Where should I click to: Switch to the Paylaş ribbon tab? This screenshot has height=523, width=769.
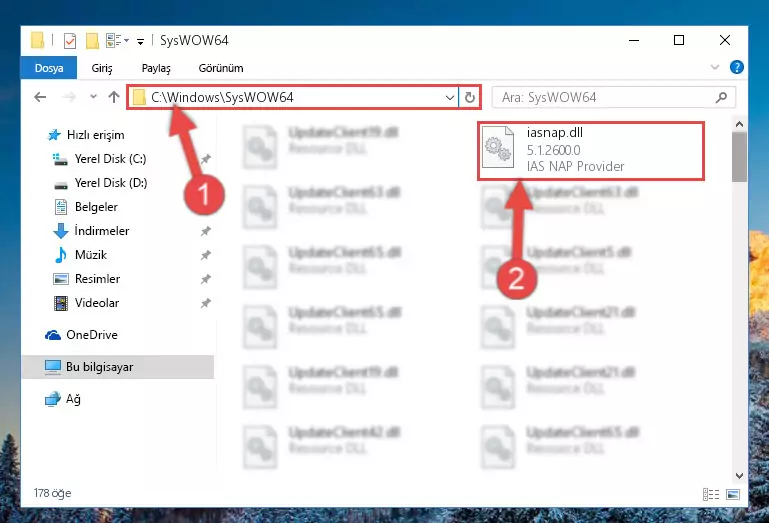click(156, 68)
